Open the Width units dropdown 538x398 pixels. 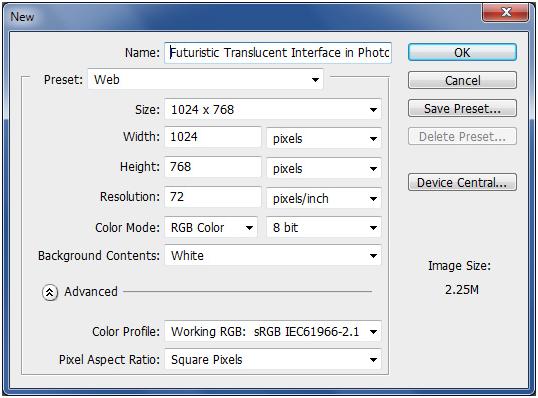(324, 138)
